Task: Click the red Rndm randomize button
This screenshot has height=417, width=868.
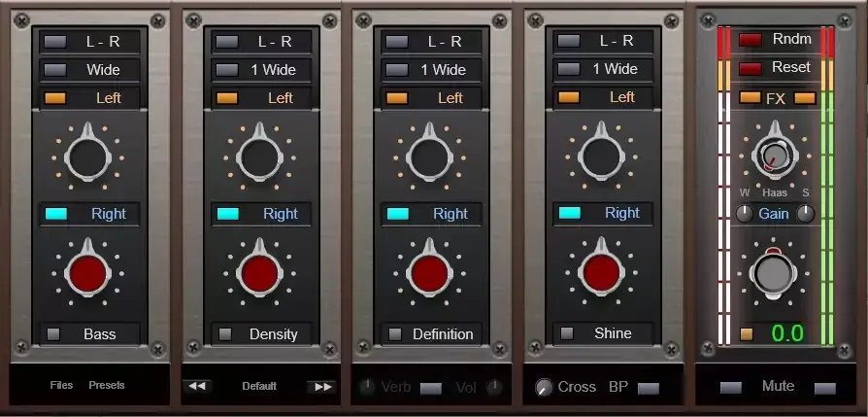Action: [x=751, y=40]
